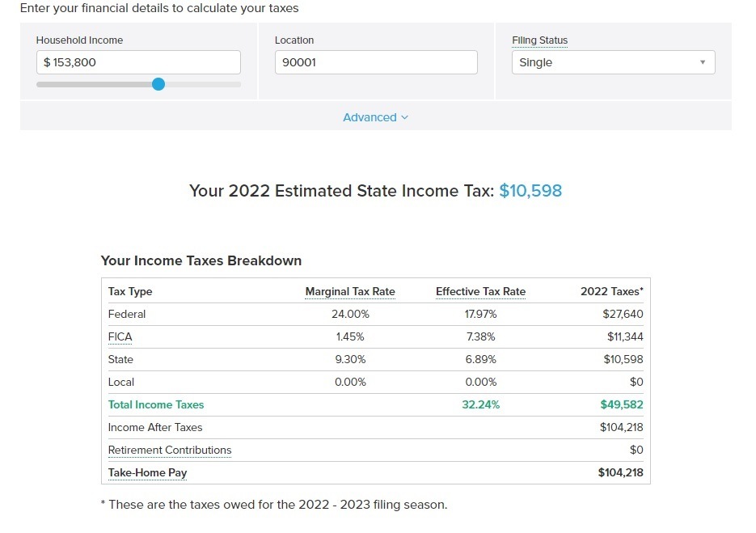
Task: Click the Effective Tax Rate column header
Action: coord(481,292)
